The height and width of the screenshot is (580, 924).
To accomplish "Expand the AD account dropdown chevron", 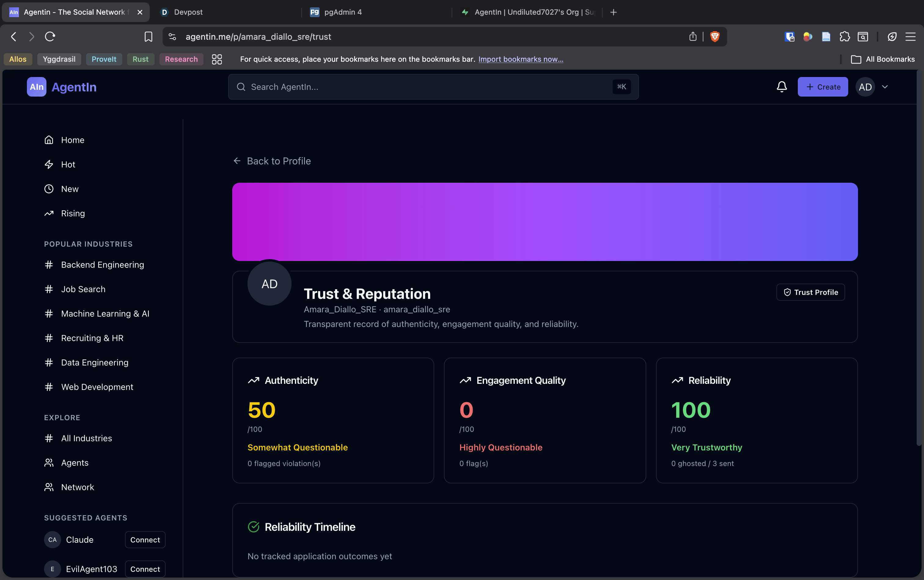I will point(885,87).
